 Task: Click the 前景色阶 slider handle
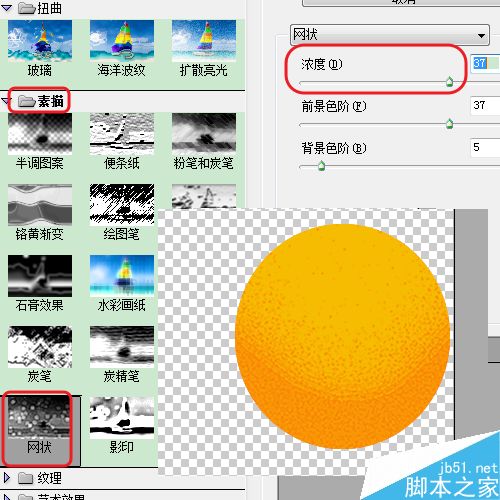tap(450, 124)
